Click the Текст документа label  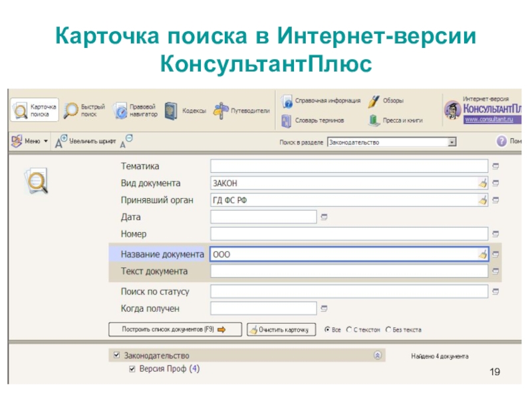[154, 271]
